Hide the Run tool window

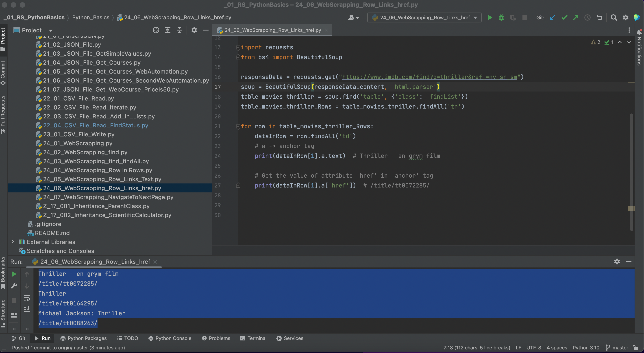pyautogui.click(x=629, y=261)
